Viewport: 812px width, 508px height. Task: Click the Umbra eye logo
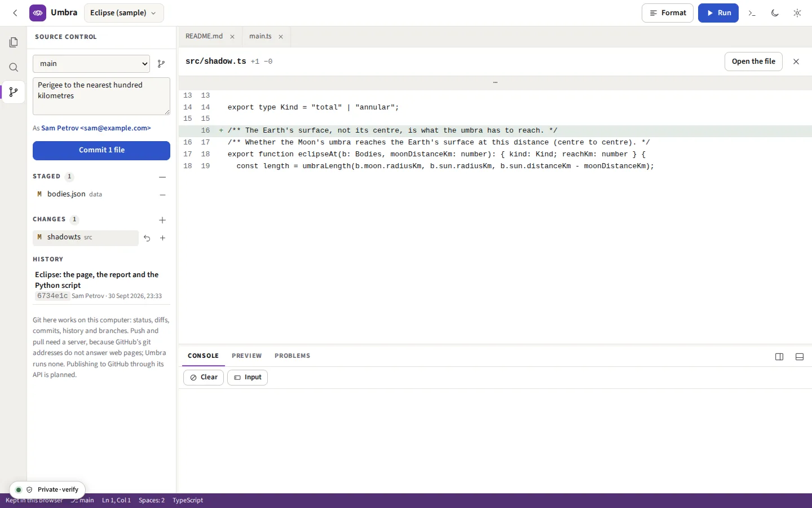[x=38, y=13]
